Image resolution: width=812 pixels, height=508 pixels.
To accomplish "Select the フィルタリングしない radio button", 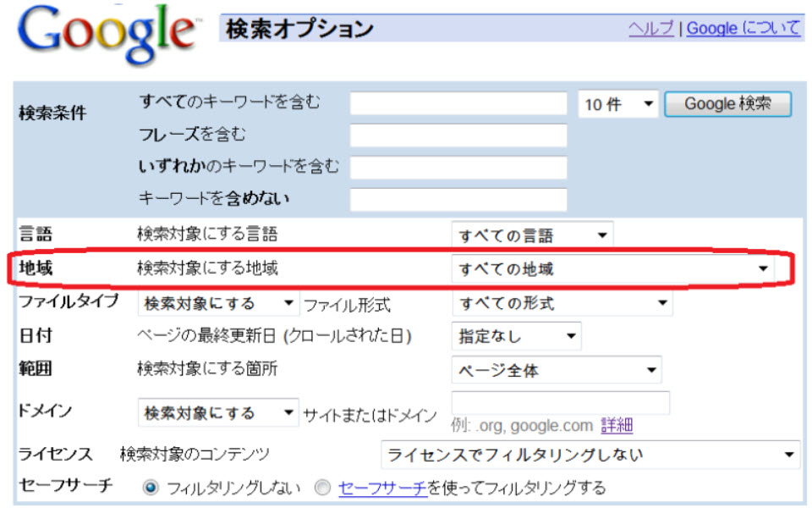I will 151,488.
